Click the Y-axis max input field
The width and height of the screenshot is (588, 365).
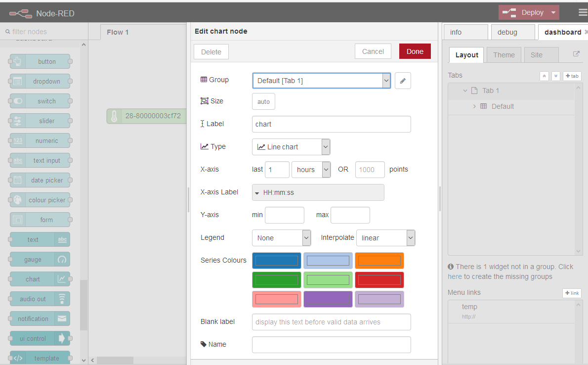coord(350,215)
